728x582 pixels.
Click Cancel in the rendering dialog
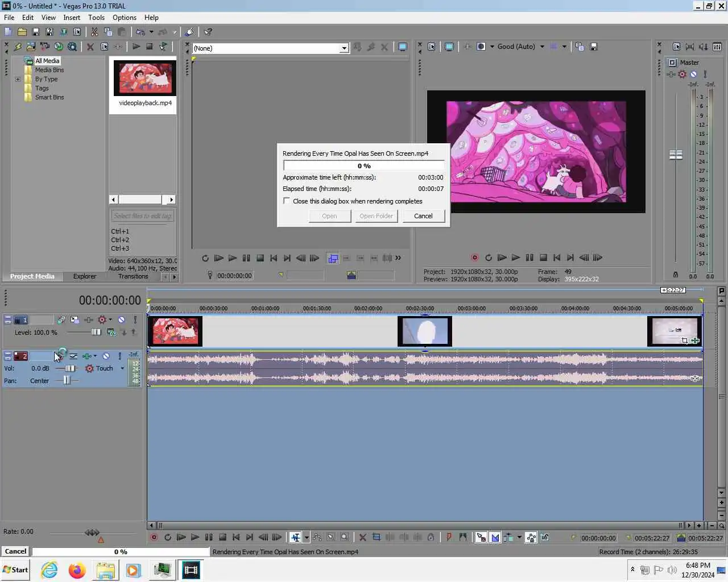click(423, 216)
